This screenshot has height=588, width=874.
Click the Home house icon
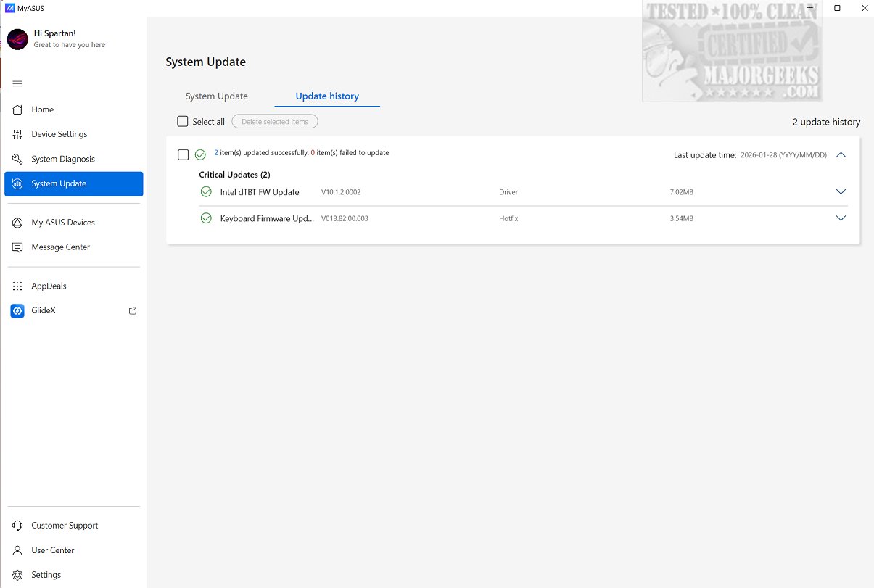pos(17,109)
